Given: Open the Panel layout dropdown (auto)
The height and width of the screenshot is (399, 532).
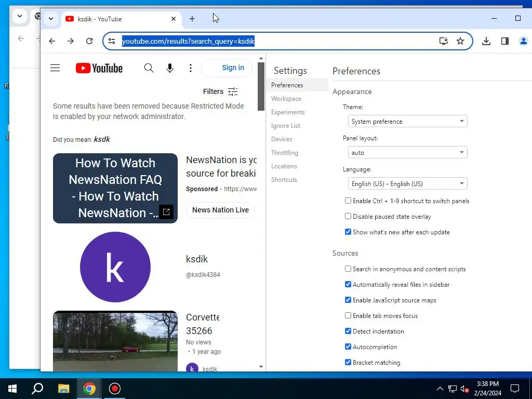Looking at the screenshot, I should pos(407,152).
